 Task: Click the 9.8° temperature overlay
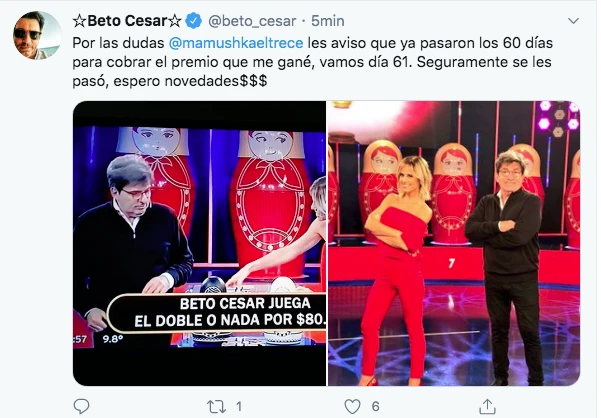113,339
